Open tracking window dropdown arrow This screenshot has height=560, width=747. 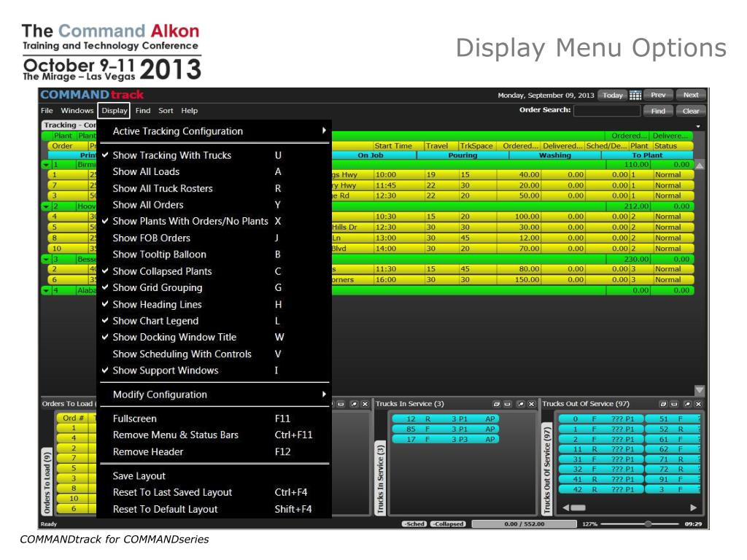coord(698,127)
